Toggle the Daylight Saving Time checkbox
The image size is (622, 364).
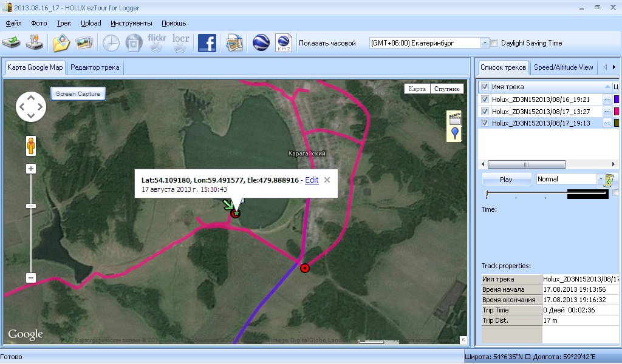[494, 43]
